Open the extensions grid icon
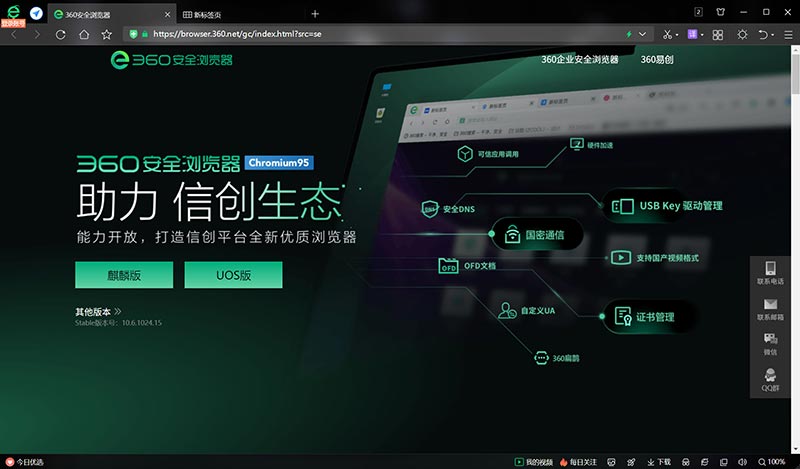 [x=716, y=34]
